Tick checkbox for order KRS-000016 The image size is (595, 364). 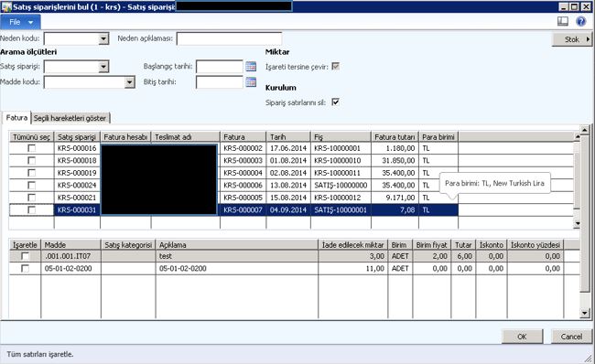pos(32,148)
